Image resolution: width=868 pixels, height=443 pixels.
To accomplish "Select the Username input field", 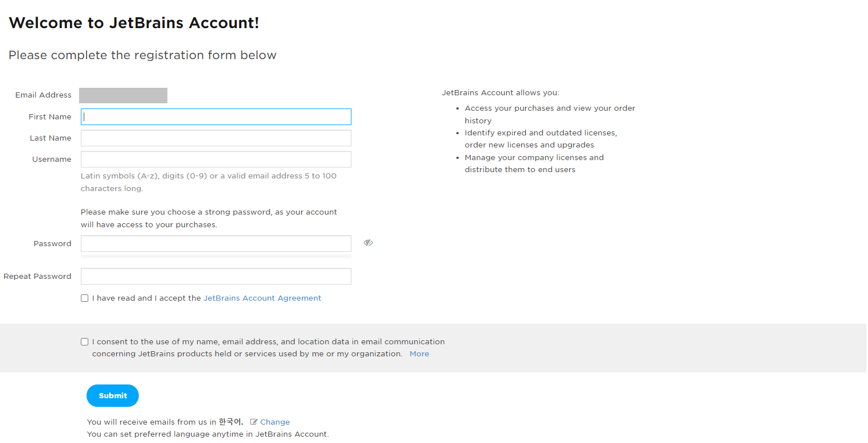I will click(216, 159).
